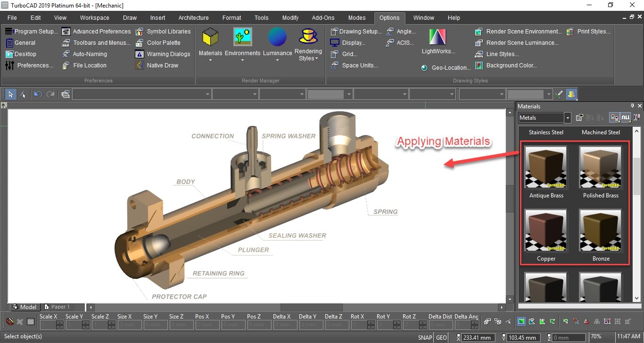Toggle the thumbnail view button in Materials panel

point(614,118)
